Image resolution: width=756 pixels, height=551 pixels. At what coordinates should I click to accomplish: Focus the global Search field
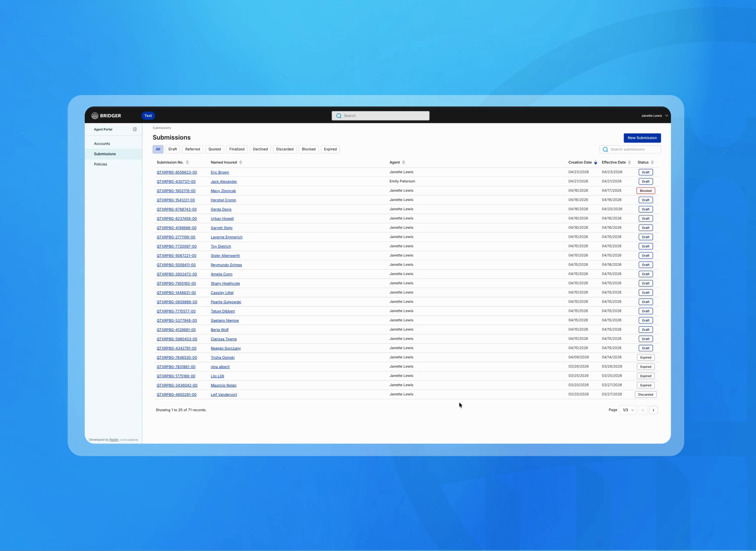(380, 116)
